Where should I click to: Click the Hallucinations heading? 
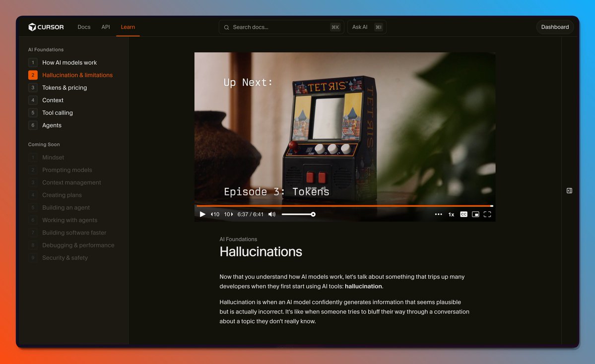point(261,252)
